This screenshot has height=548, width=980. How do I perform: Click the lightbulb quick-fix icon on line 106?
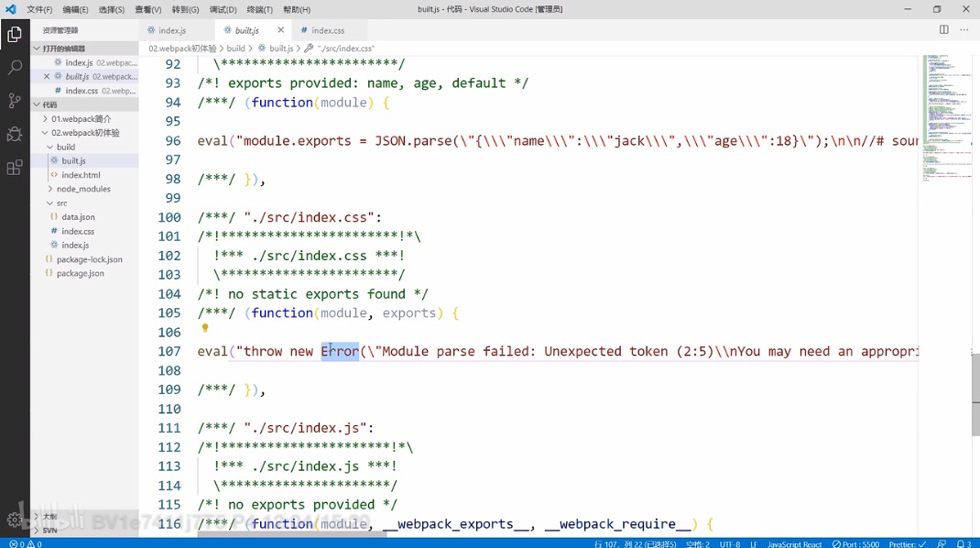click(x=204, y=328)
